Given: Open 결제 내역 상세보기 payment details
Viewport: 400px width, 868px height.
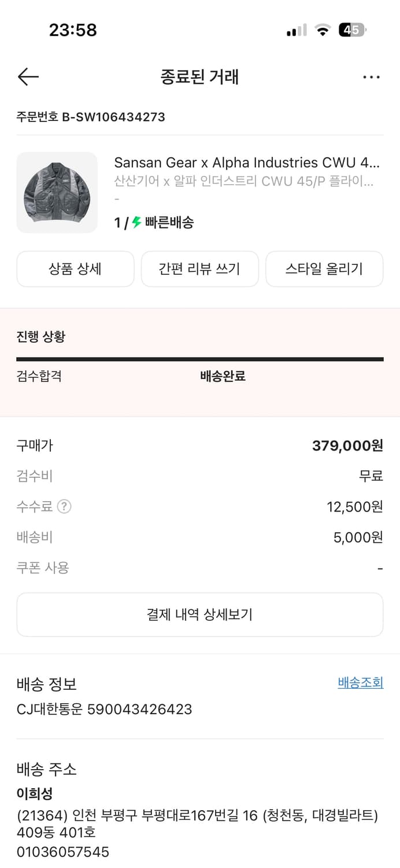Looking at the screenshot, I should click(199, 615).
